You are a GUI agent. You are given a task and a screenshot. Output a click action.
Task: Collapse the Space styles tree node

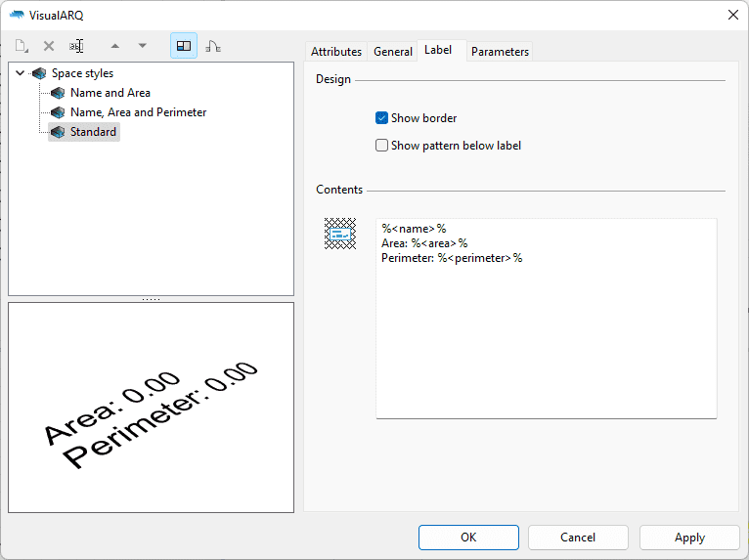[21, 73]
